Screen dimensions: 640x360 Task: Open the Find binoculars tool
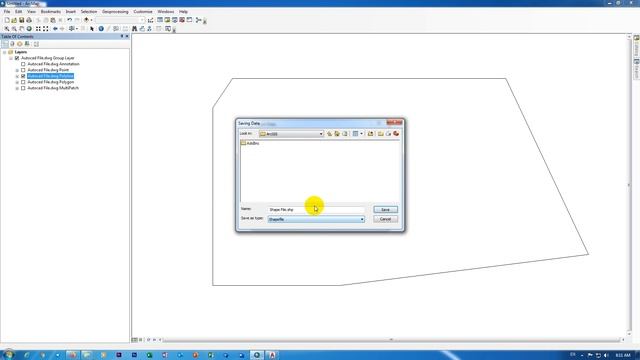pyautogui.click(x=134, y=29)
